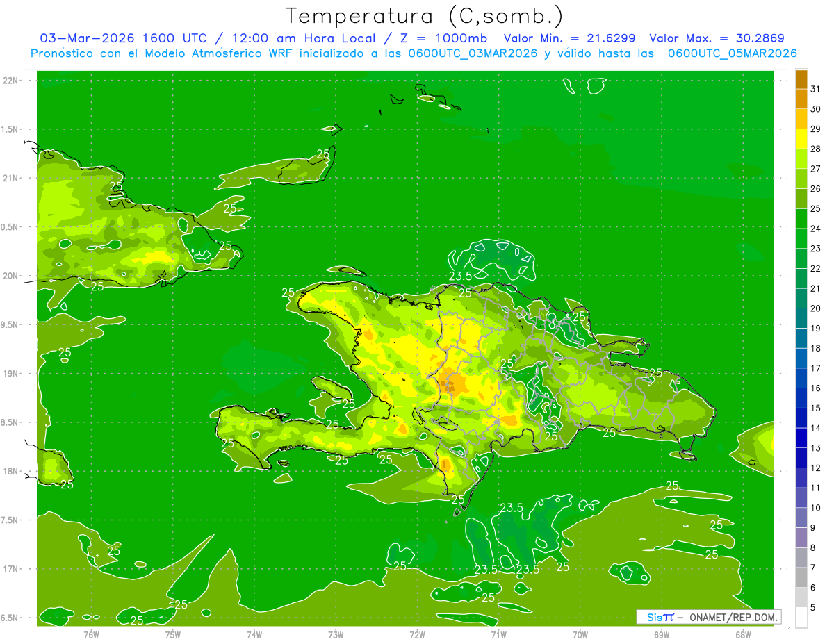Click the legend value 15
Screen dimensions: 834x644
point(816,408)
